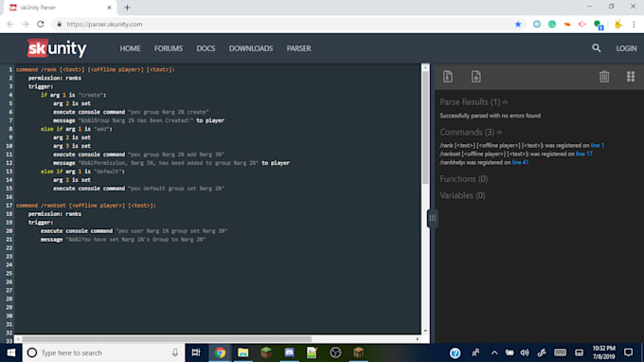
Task: Open the DOCS menu item
Action: coord(206,48)
